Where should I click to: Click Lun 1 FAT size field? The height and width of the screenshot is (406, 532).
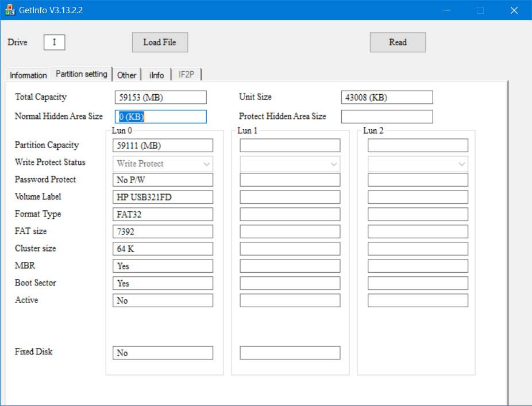290,231
